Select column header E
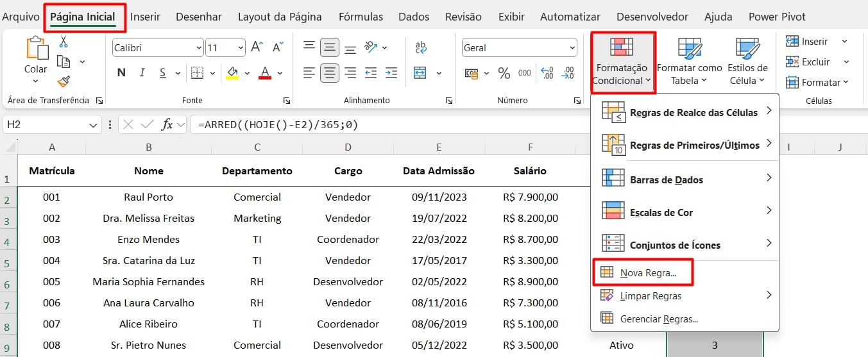868x357 pixels. pyautogui.click(x=439, y=147)
